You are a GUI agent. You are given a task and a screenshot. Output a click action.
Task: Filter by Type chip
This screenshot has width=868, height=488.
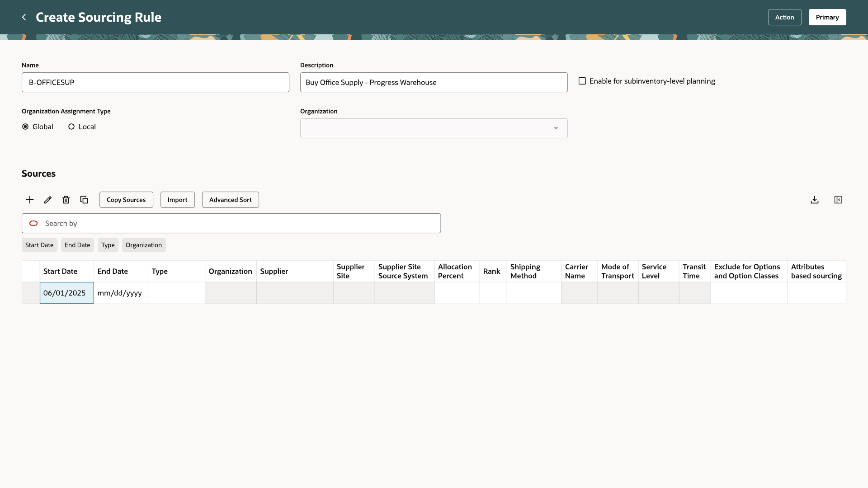[x=108, y=245]
